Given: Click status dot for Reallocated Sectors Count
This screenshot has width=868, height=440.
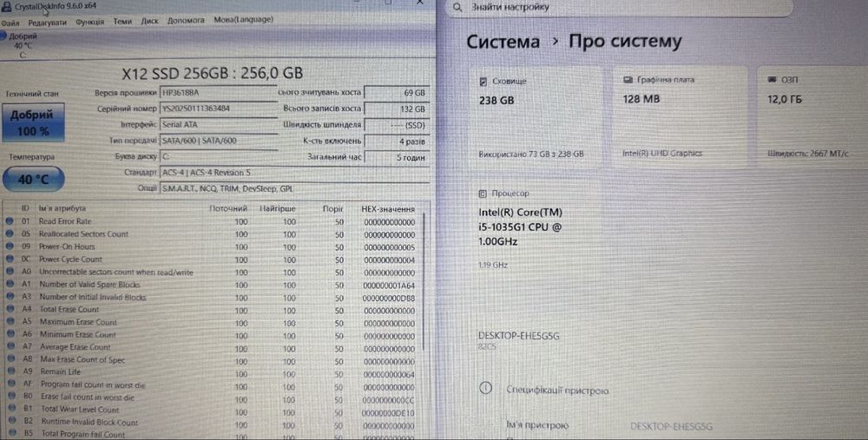Looking at the screenshot, I should coord(10,233).
